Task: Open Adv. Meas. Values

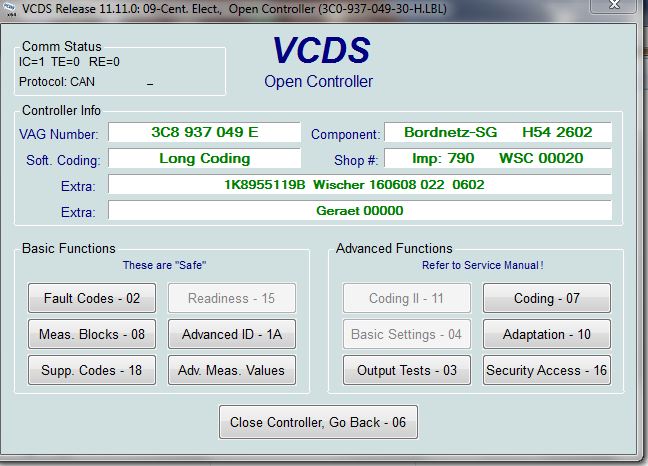Action: pos(232,370)
